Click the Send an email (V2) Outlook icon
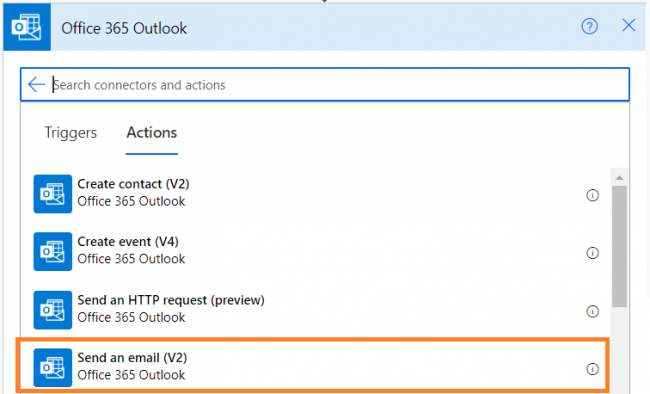The height and width of the screenshot is (394, 650). (53, 368)
